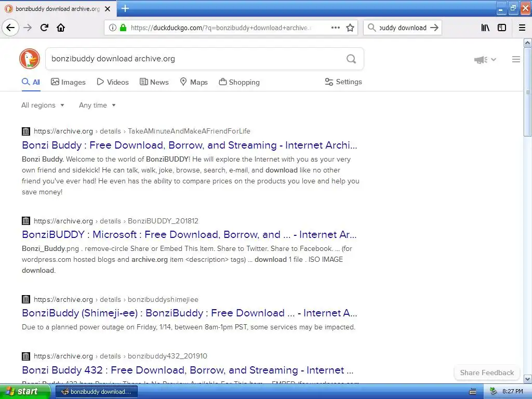This screenshot has width=532, height=399.
Task: Select bonzibuddy download taskbar button
Action: point(96,392)
